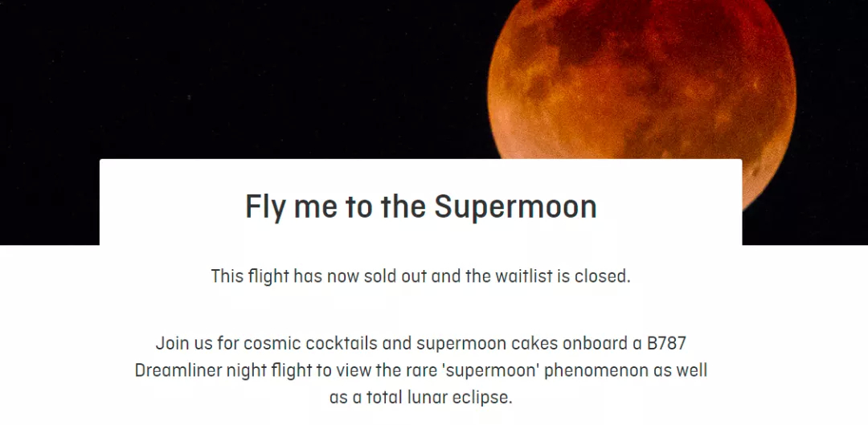
Task: Click the "Fly me to the Supermoon" heading
Action: coord(420,207)
